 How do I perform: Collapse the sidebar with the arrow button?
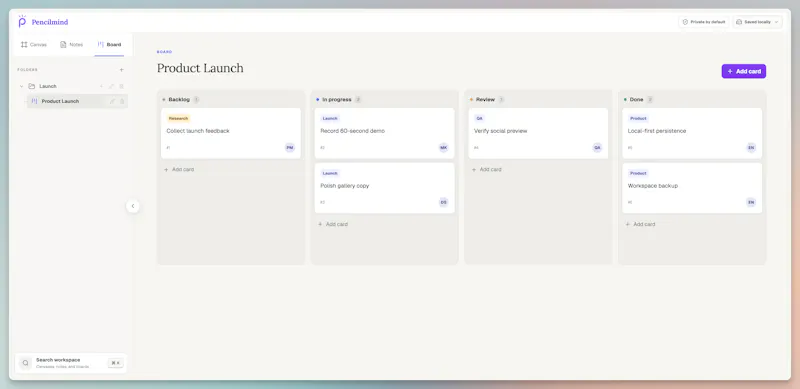click(133, 206)
